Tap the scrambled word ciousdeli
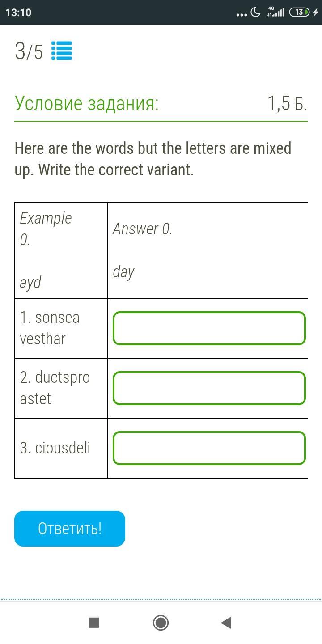Image resolution: width=322 pixels, height=644 pixels. [x=55, y=448]
